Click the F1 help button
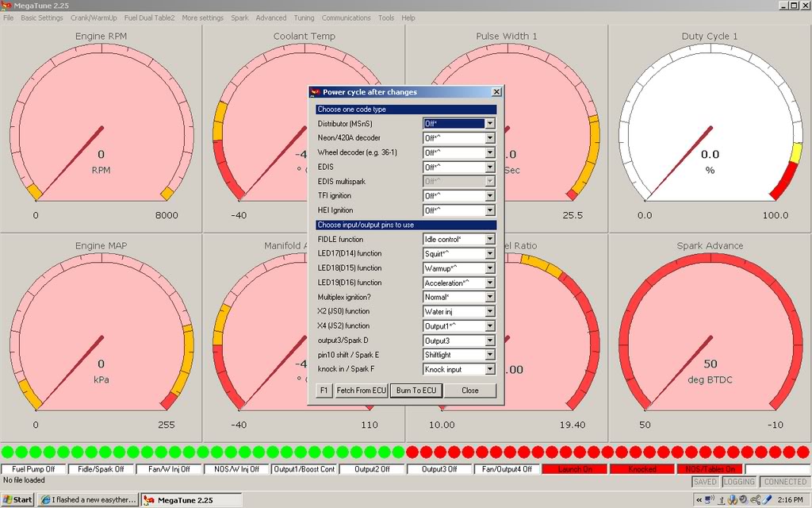Screen dimensions: 812x508 pos(324,391)
